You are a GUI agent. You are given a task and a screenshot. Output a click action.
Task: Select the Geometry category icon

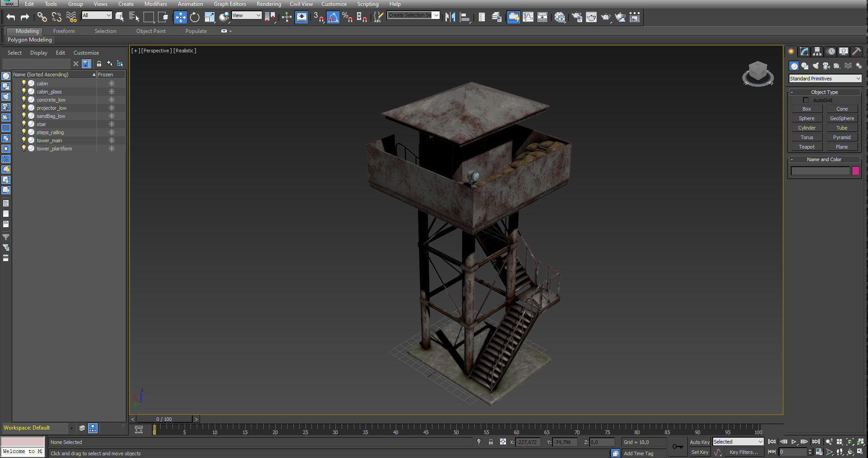pyautogui.click(x=794, y=66)
